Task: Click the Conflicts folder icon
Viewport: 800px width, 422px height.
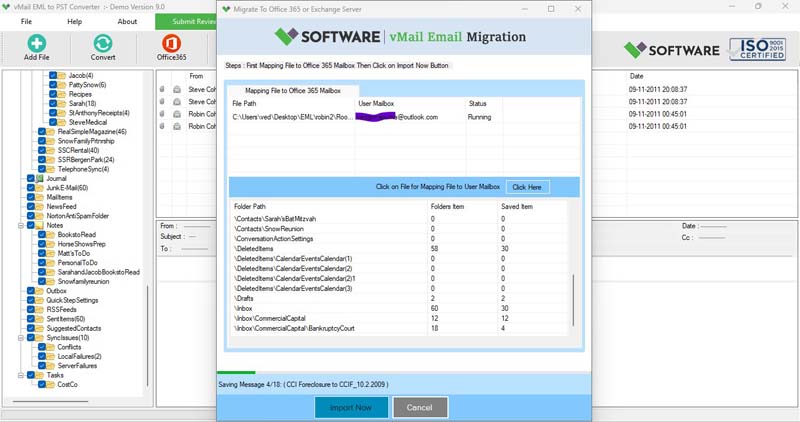Action: pos(51,347)
